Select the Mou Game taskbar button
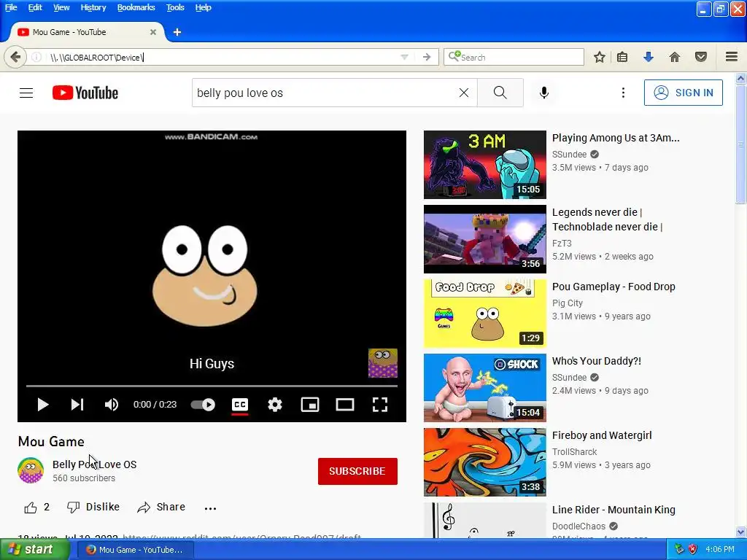Image resolution: width=747 pixels, height=560 pixels. 136,550
